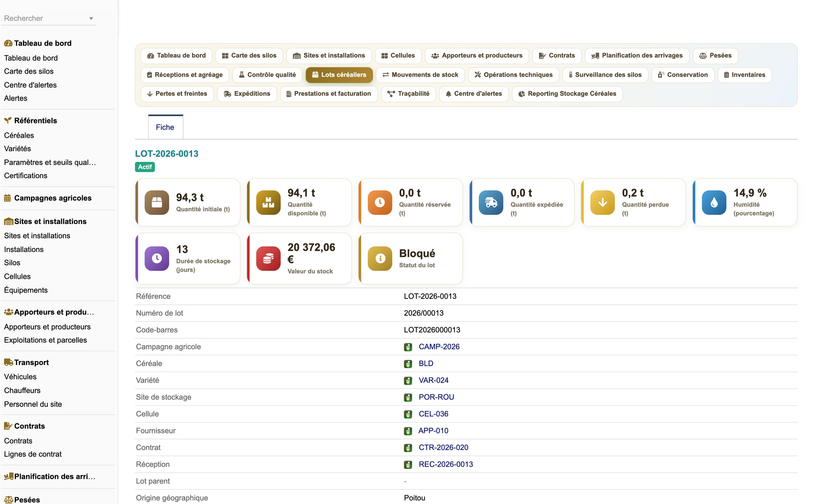
Task: Open Mouvements de stock section
Action: tap(420, 75)
